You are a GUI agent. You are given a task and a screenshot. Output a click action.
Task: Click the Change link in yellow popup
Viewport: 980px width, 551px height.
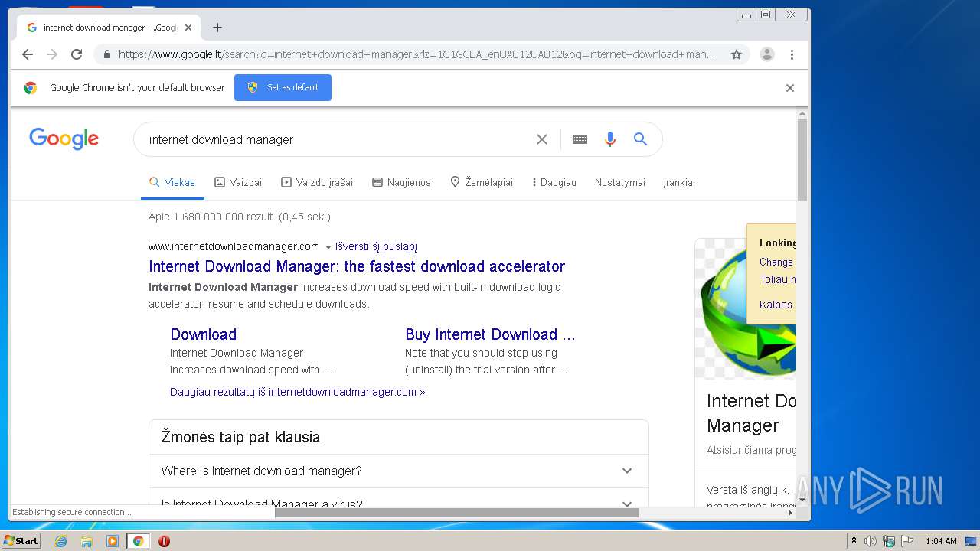click(x=776, y=262)
